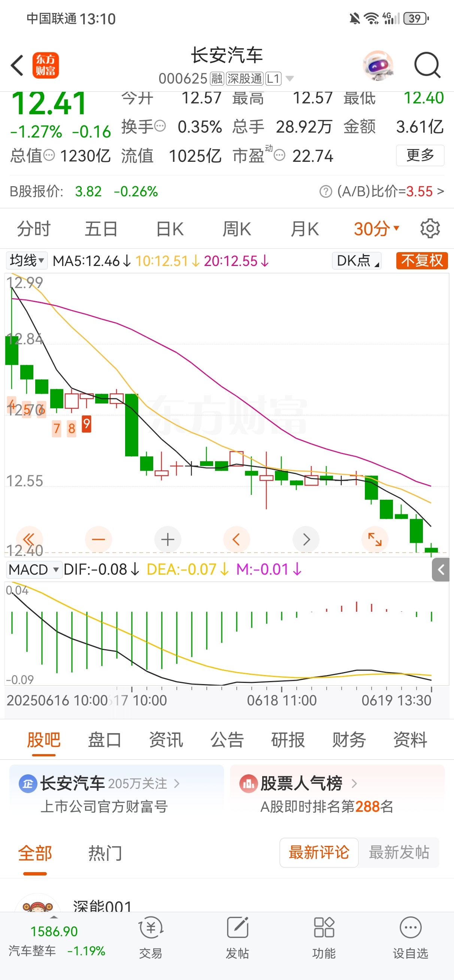Open the MACD indicator dropdown

tap(34, 569)
